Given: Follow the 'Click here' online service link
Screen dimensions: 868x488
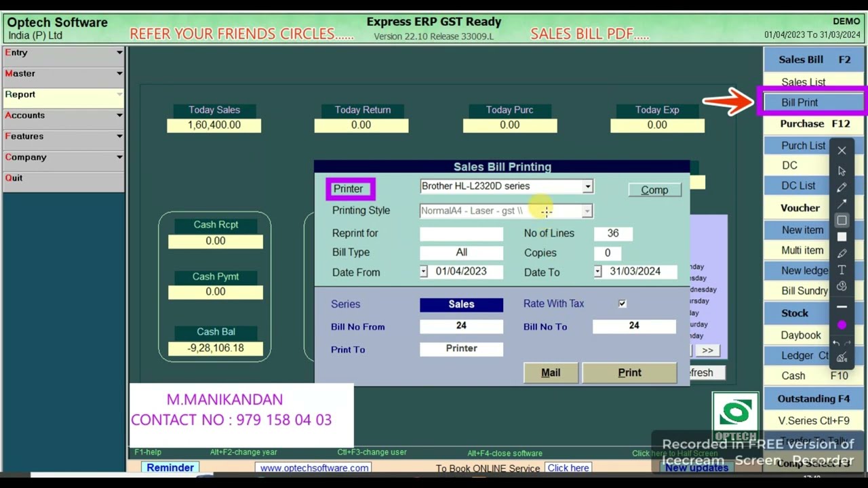Looking at the screenshot, I should coord(568,468).
